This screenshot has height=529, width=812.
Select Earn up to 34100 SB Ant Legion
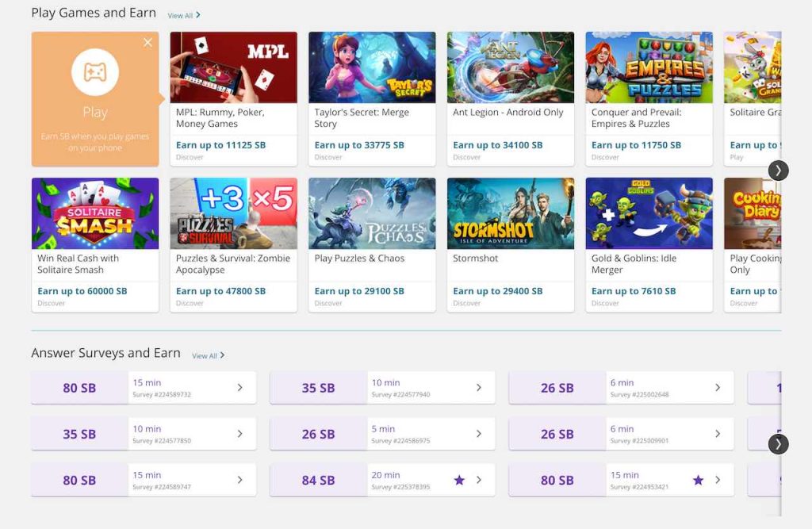click(497, 145)
